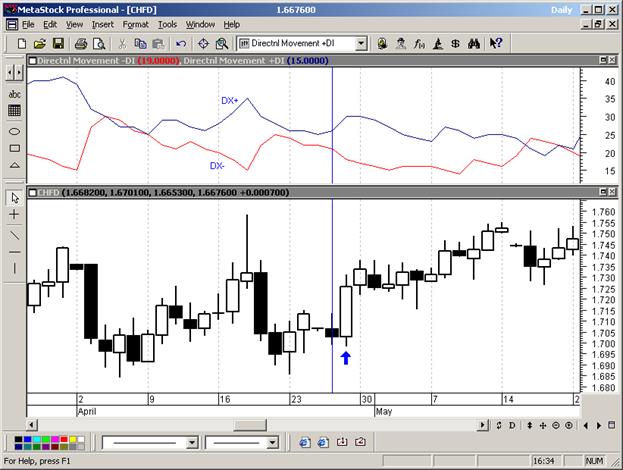Activate the context help pointer icon
This screenshot has width=623, height=470.
(x=496, y=43)
